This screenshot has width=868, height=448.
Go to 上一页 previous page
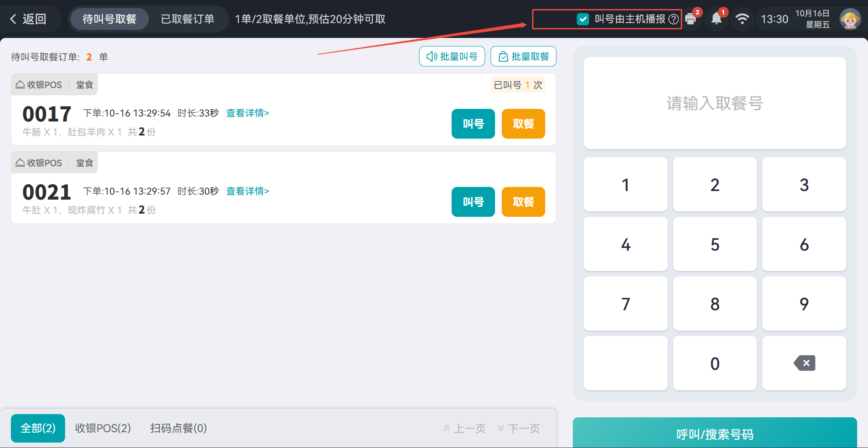pos(465,429)
